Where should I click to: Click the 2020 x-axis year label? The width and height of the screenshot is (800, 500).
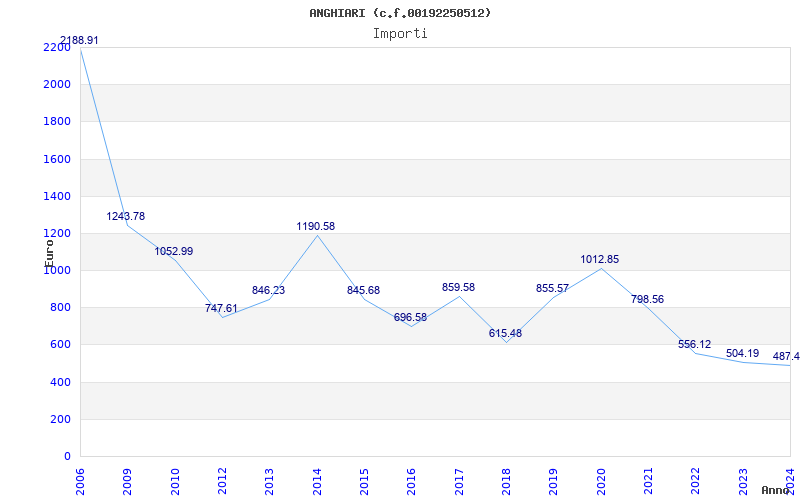pyautogui.click(x=601, y=481)
